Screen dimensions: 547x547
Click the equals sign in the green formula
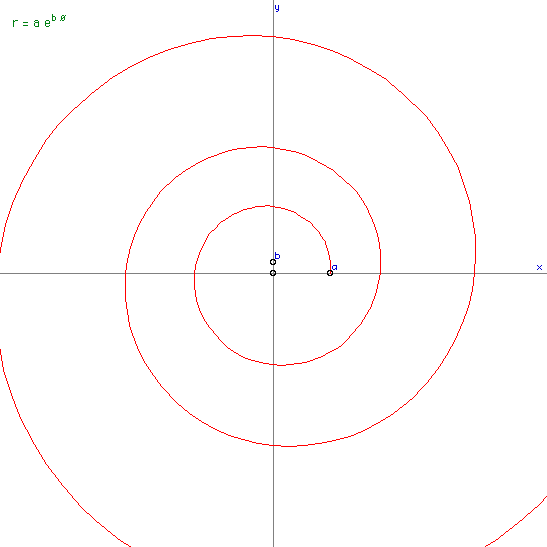click(25, 24)
